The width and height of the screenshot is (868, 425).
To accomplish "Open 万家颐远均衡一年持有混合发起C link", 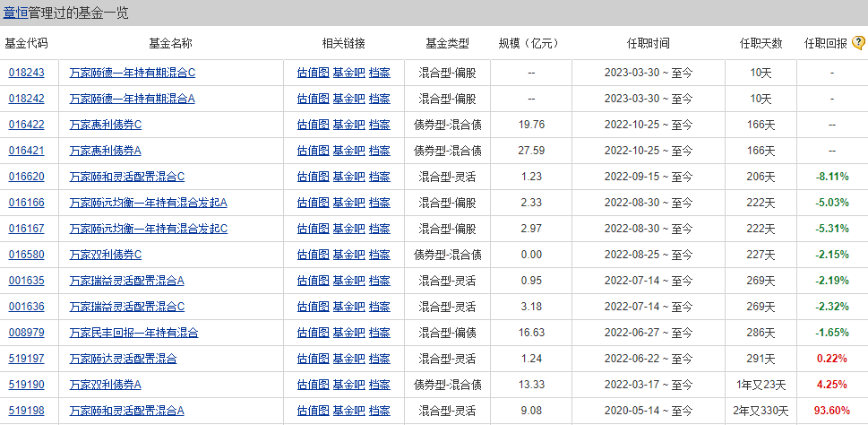I will 149,229.
